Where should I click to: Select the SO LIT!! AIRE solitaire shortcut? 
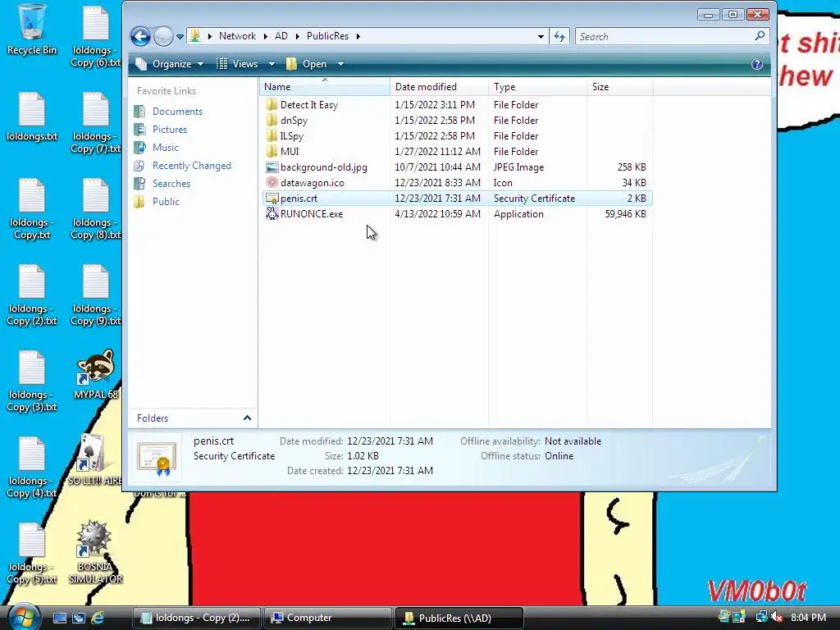pyautogui.click(x=94, y=459)
